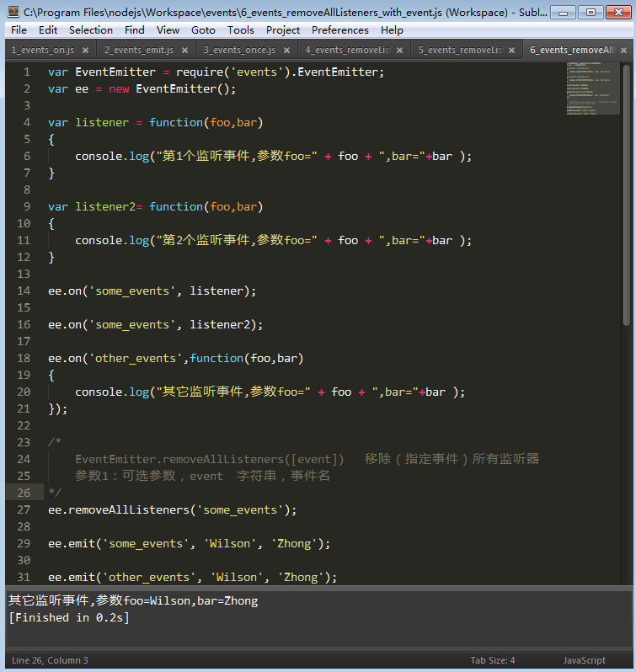Select the 6_events_removeAll tab

572,51
